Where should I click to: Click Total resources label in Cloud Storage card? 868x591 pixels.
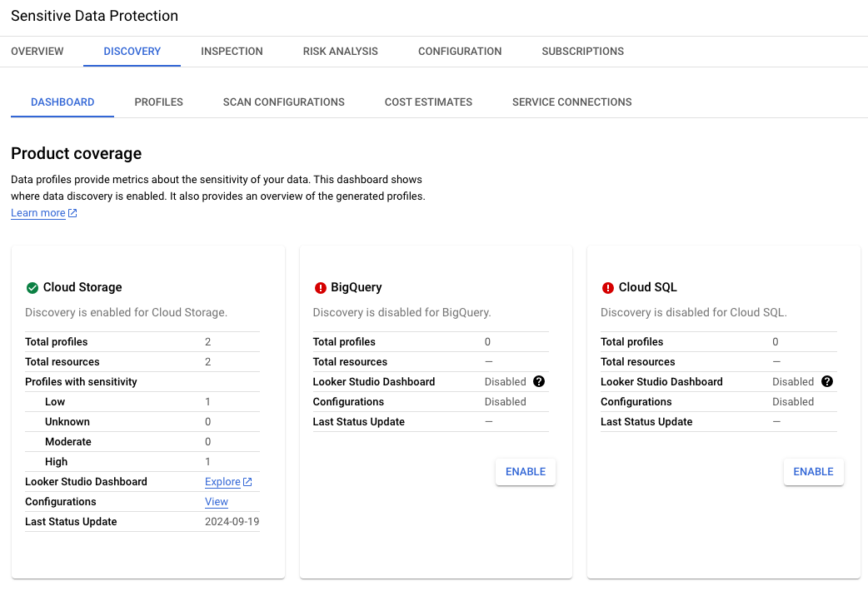[62, 362]
